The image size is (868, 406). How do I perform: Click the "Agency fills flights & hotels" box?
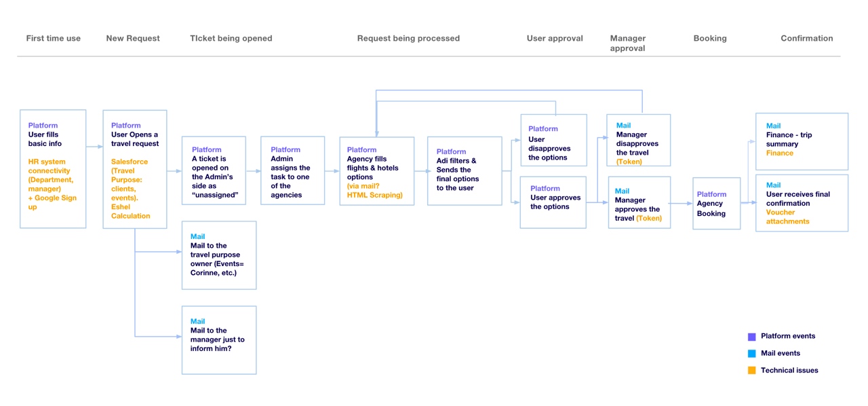(377, 171)
